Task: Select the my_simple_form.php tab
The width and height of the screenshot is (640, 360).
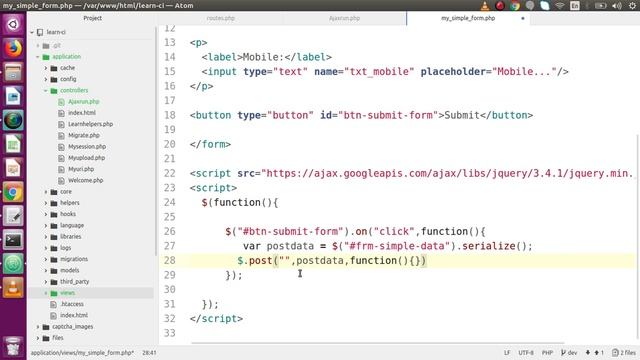Action: [x=468, y=18]
